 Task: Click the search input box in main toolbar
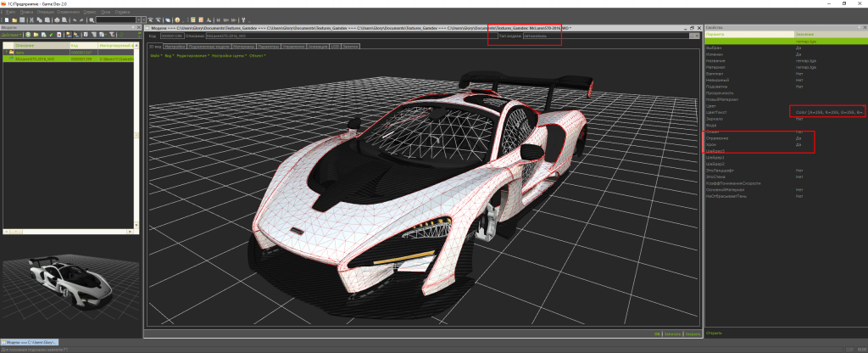[x=115, y=20]
